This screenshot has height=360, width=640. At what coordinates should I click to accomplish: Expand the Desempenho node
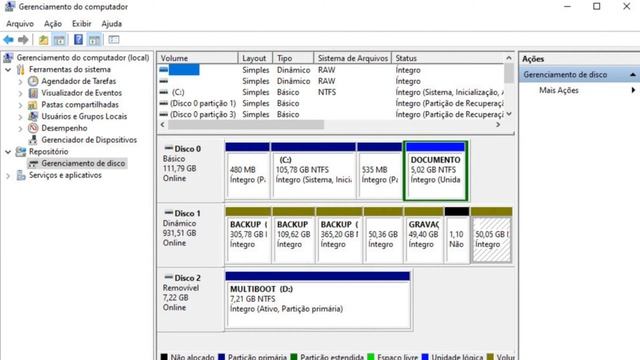point(21,129)
